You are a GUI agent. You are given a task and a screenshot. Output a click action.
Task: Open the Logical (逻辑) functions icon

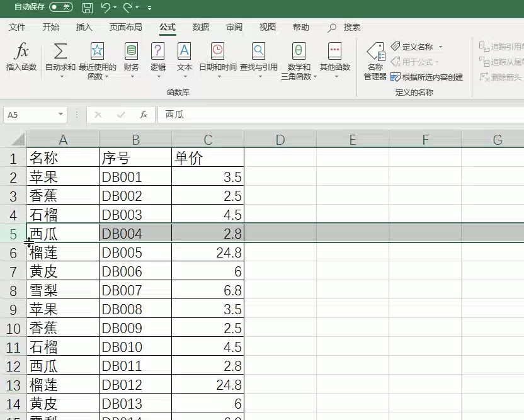click(x=158, y=52)
